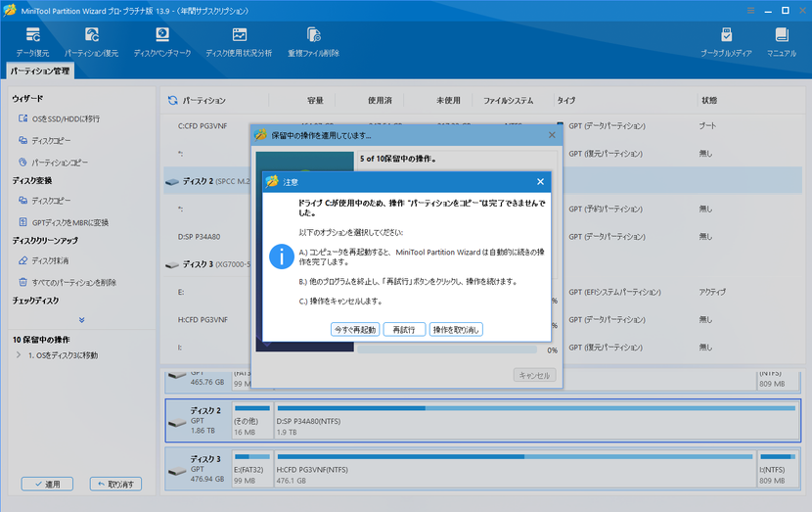812x512 pixels.
Task: Open ディスクコピー under ディスク変換
Action: (x=45, y=201)
